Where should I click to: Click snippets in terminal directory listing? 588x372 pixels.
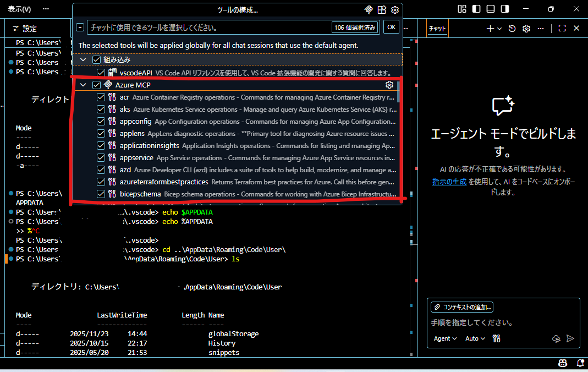(x=224, y=353)
